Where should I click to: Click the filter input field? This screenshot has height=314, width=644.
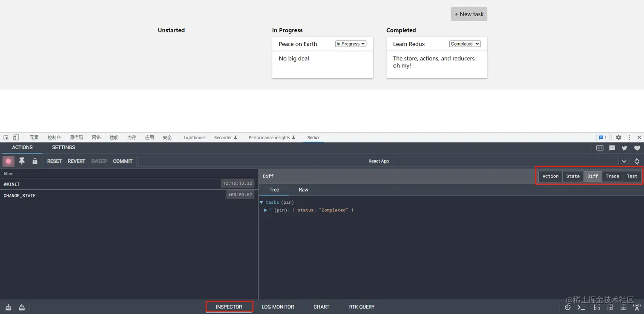click(x=128, y=174)
